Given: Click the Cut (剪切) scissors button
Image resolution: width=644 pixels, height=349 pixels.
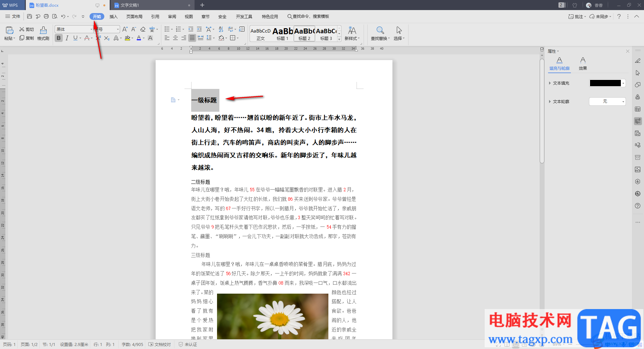Looking at the screenshot, I should pos(26,30).
